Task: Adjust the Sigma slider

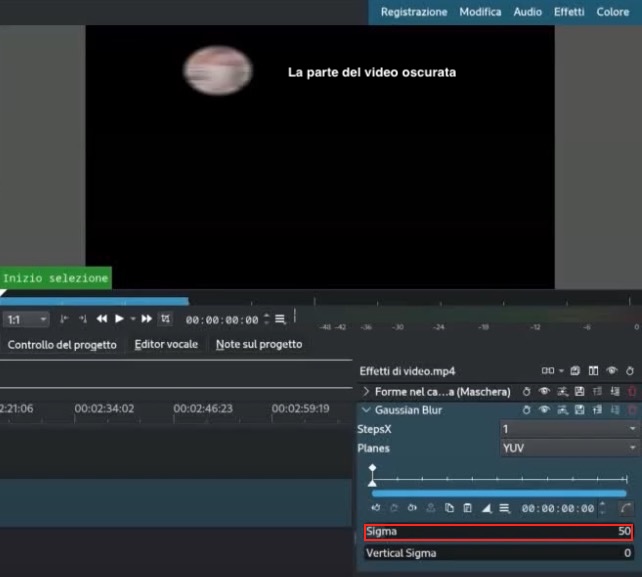Action: [499, 532]
